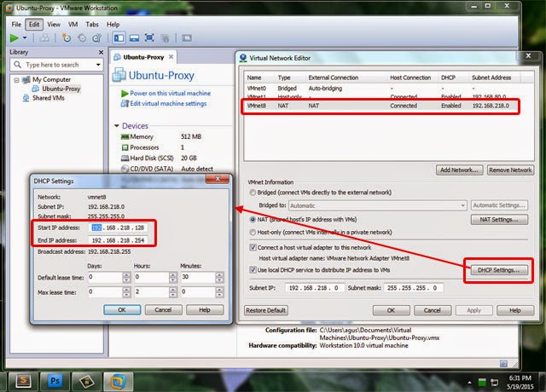Open the Tabs menu
Image resolution: width=546 pixels, height=392 pixels.
coord(92,25)
